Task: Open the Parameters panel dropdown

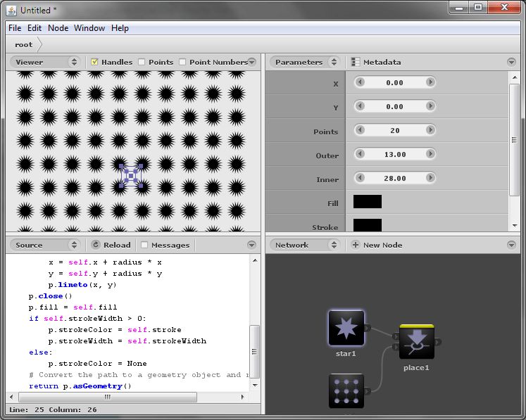Action: [x=305, y=62]
